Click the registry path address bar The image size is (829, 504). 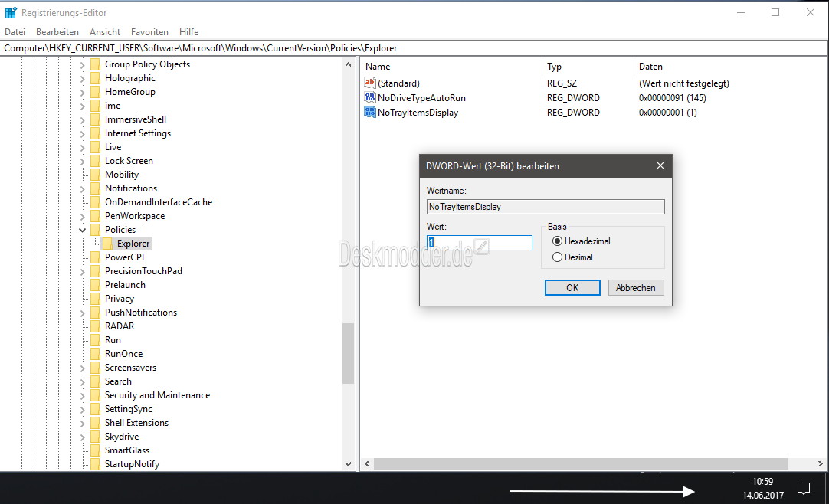tap(414, 48)
